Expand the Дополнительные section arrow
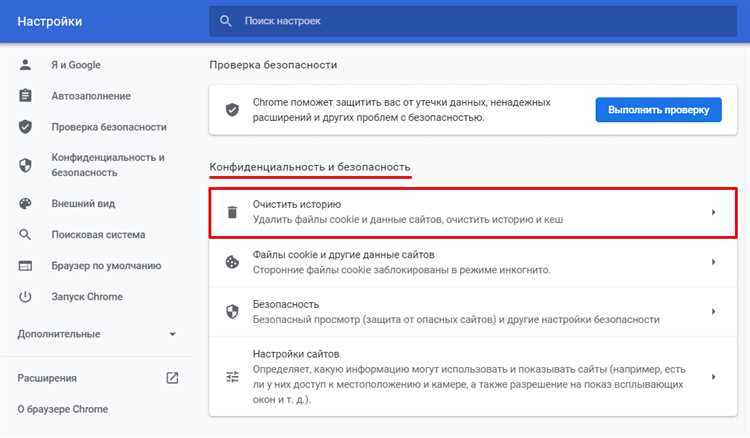The image size is (750, 438). [x=173, y=334]
